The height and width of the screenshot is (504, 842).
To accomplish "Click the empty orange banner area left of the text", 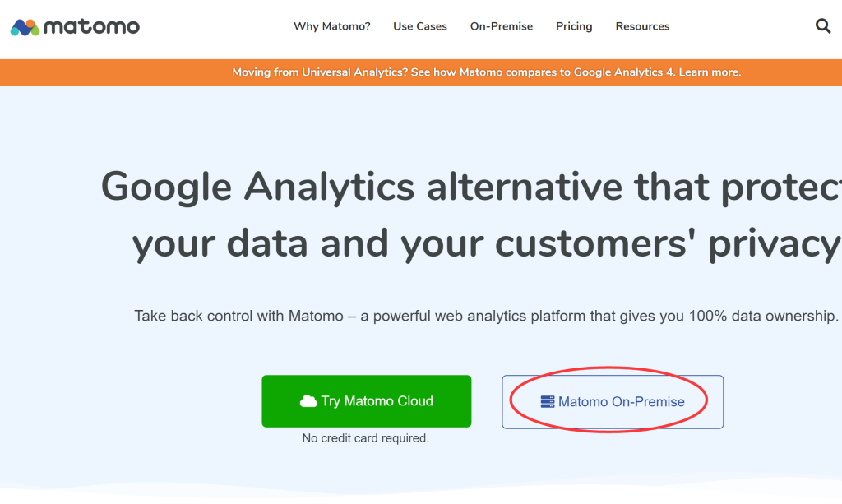I will pos(107,72).
